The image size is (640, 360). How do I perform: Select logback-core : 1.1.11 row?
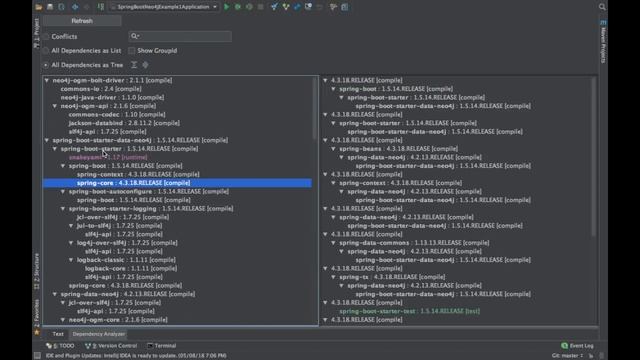(131, 269)
